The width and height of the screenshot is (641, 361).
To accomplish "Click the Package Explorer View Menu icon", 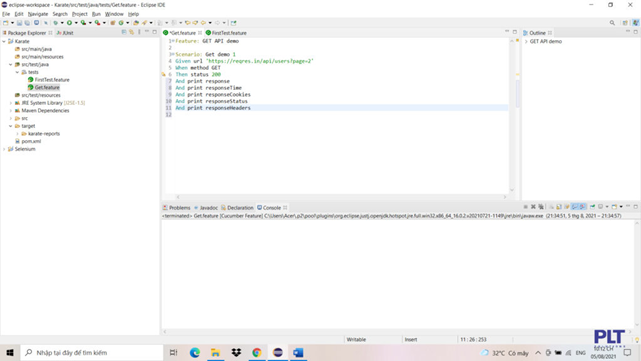I will click(139, 32).
